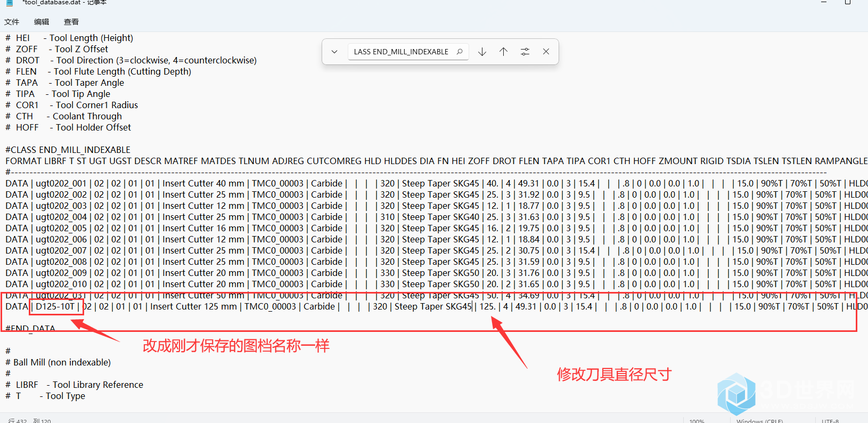
Task: Click ugt0202_005 entry
Action: [61, 228]
